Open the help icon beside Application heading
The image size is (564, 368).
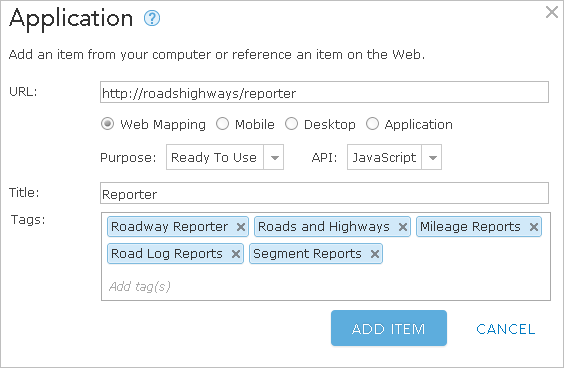tap(152, 18)
